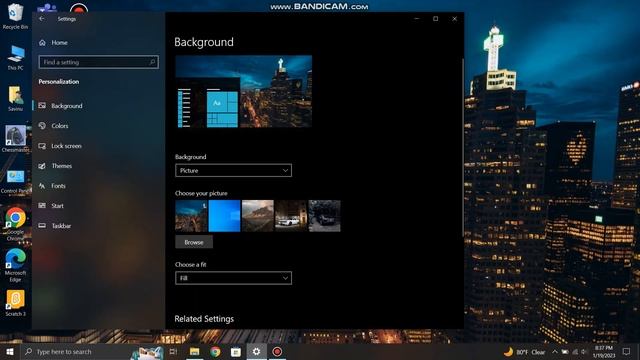Choose the mountain landscape picture thumbnail
640x360 pixels.
tap(258, 216)
